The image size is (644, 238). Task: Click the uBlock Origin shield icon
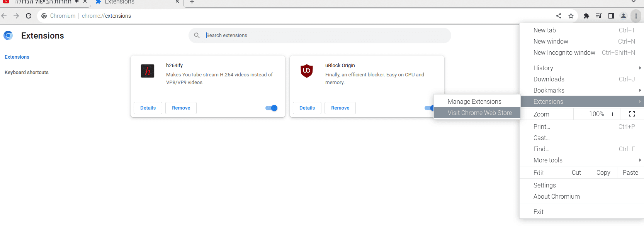[307, 71]
